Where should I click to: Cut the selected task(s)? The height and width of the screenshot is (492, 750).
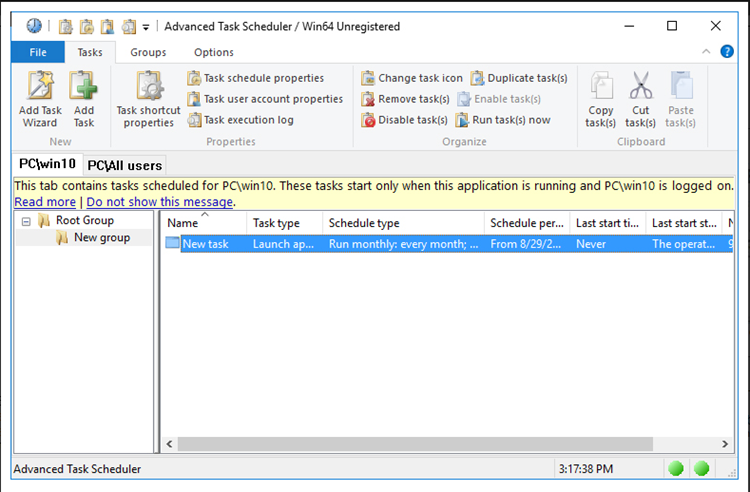640,98
